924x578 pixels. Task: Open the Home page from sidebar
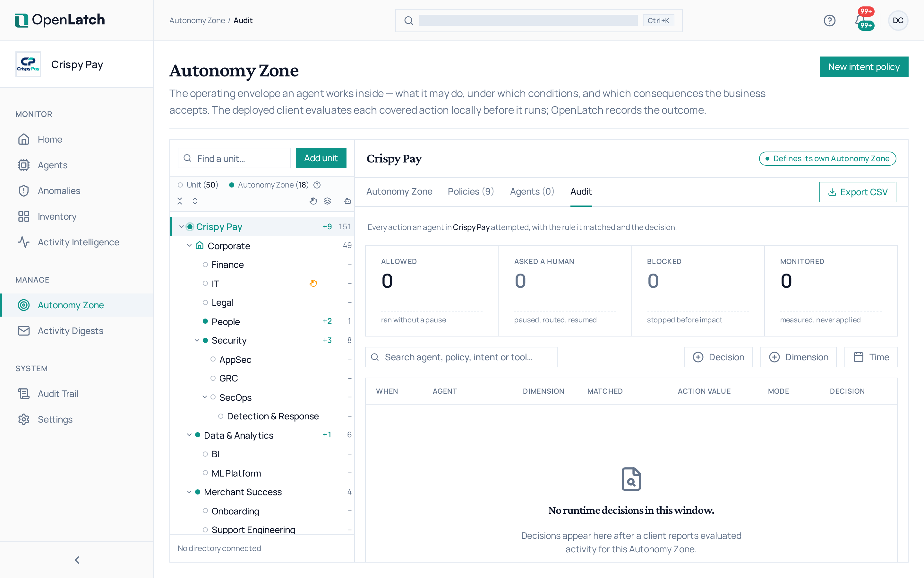tap(76, 139)
